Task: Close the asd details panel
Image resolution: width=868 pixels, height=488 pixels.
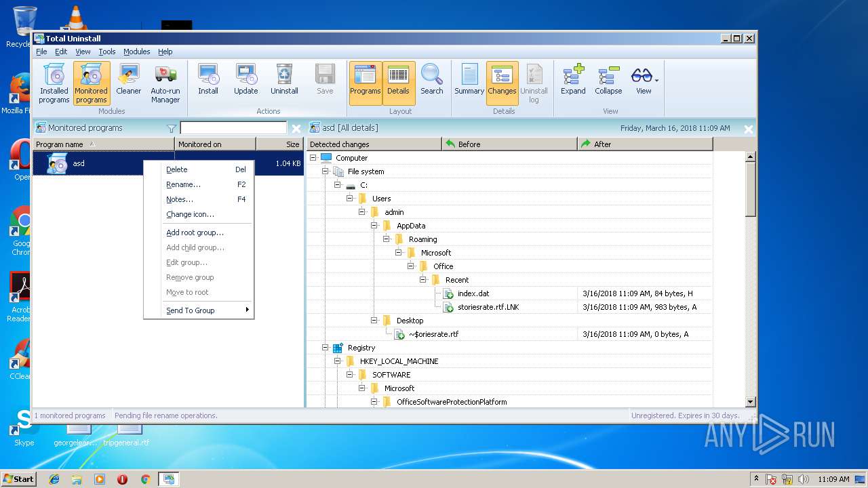Action: coord(748,129)
